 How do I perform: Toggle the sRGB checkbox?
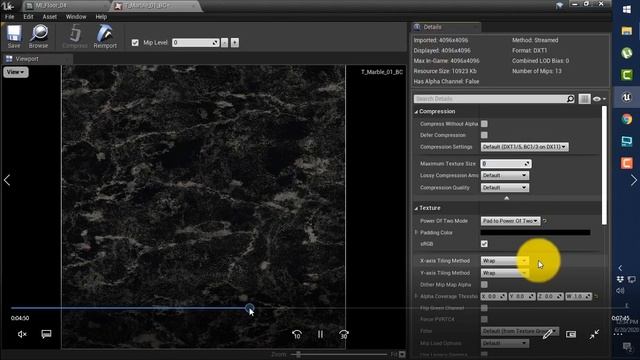pyautogui.click(x=484, y=244)
